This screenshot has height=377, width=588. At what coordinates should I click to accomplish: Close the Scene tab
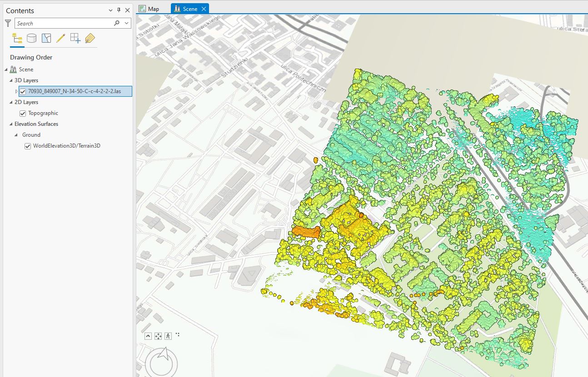(204, 9)
